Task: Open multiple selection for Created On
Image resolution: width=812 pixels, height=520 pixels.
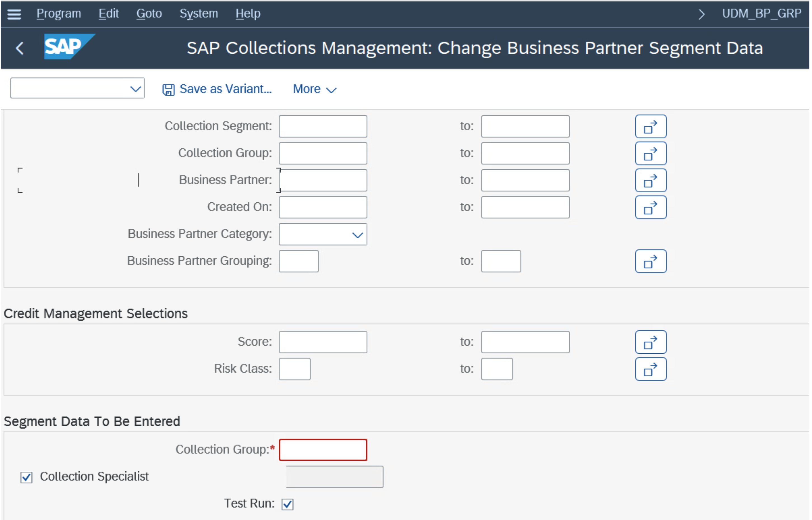Action: pos(651,207)
